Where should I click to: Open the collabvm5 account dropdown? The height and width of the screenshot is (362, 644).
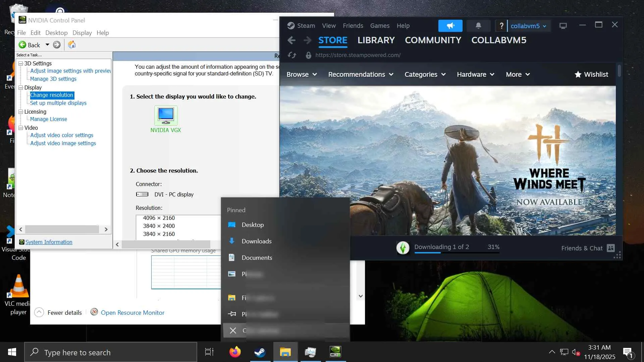[x=528, y=26]
